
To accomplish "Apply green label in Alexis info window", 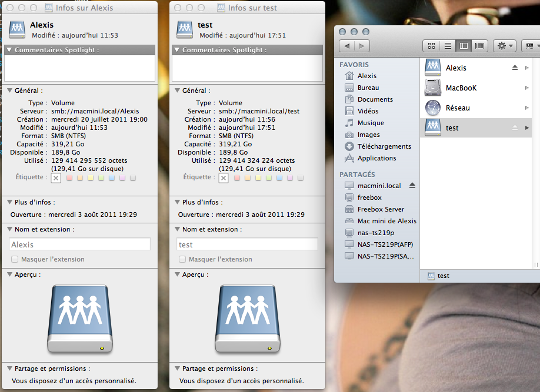I will tap(101, 177).
